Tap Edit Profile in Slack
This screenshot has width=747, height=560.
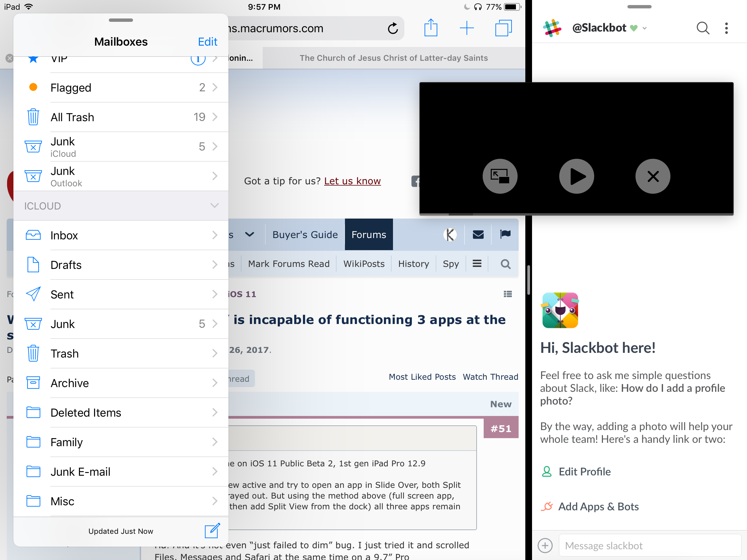tap(576, 472)
